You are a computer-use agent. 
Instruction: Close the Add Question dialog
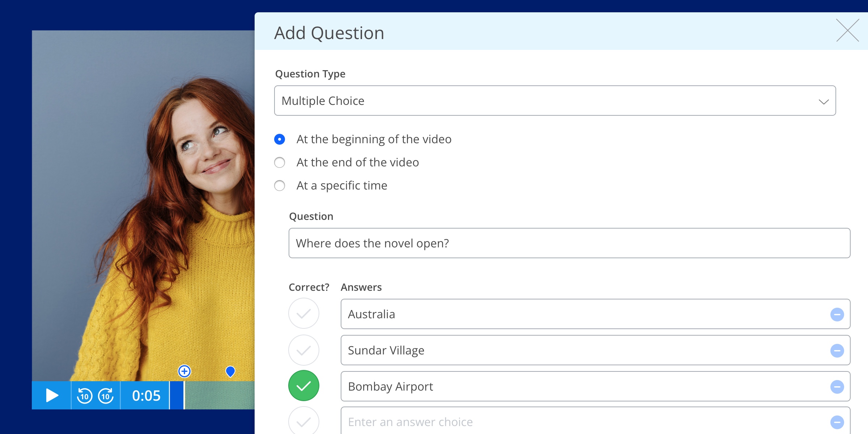click(847, 30)
